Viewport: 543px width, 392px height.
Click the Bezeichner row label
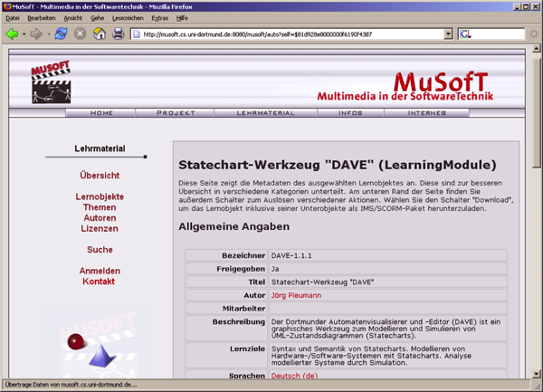(243, 255)
